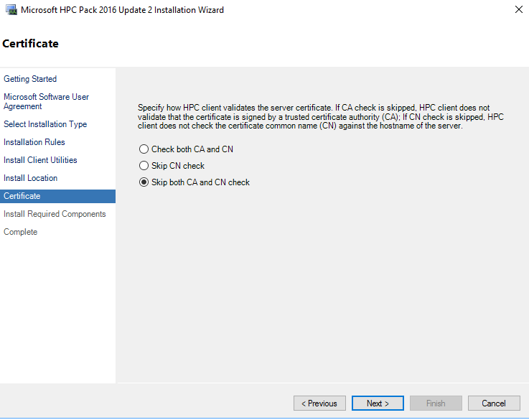Click the HPC Pack installer title bar icon
Image resolution: width=529 pixels, height=420 pixels.
pyautogui.click(x=11, y=10)
